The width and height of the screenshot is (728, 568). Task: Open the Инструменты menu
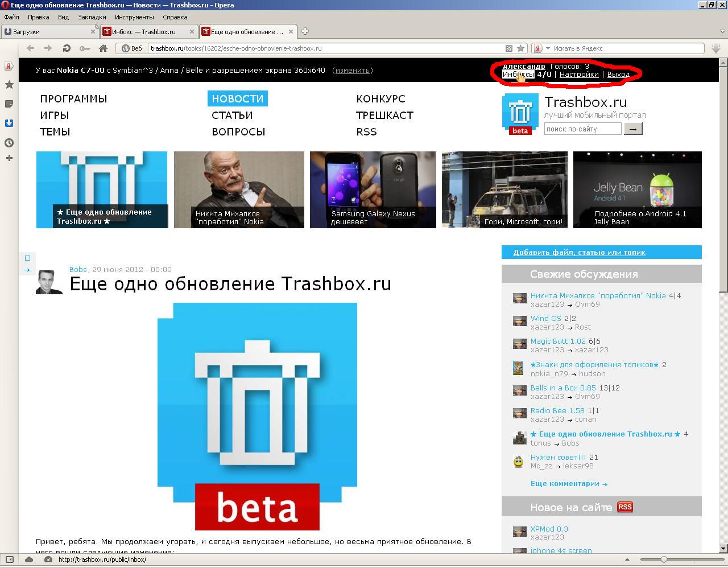[134, 17]
